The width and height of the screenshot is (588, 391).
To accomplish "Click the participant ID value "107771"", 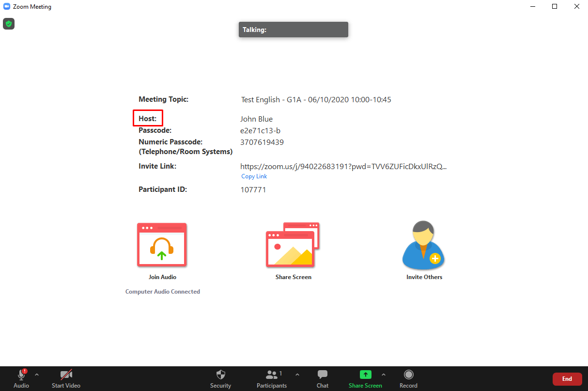I will [253, 190].
